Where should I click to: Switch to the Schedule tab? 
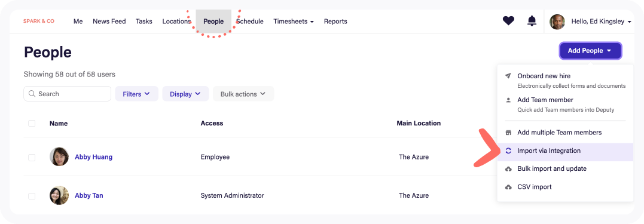(250, 22)
